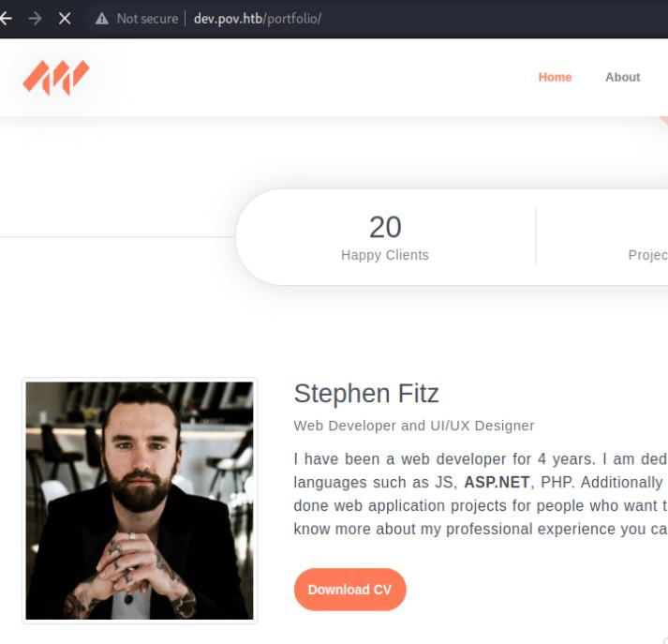
Task: Click the Stephen Fitz name heading
Action: [x=366, y=394]
